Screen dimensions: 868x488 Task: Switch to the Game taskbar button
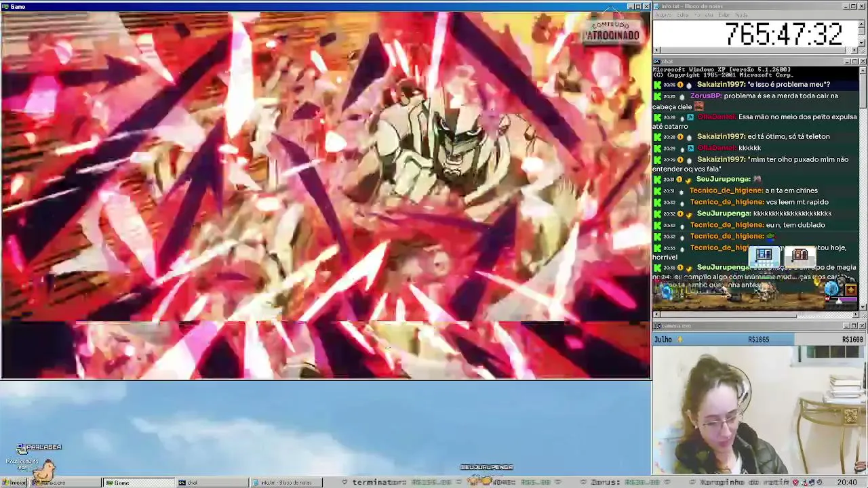click(139, 483)
